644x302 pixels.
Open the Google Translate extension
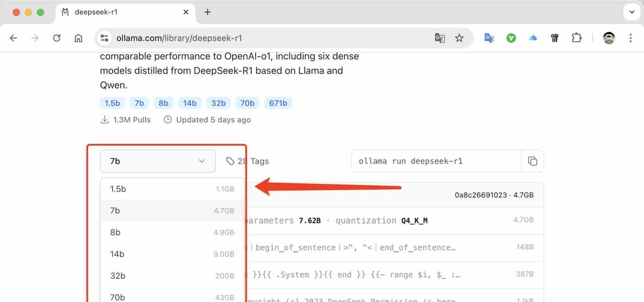coord(489,38)
